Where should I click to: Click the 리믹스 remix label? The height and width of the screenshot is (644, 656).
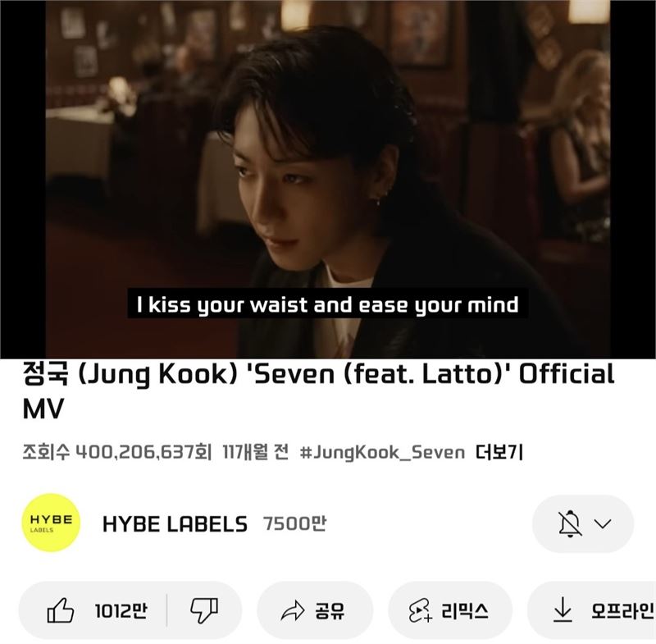tap(465, 611)
